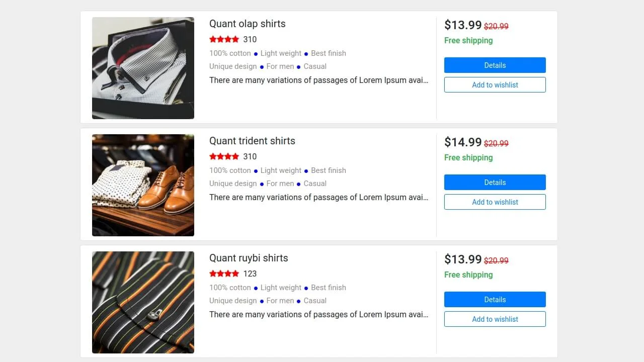Screen dimensions: 644x362
Task: Open Details for Quant ruybi shirts
Action: click(x=495, y=299)
